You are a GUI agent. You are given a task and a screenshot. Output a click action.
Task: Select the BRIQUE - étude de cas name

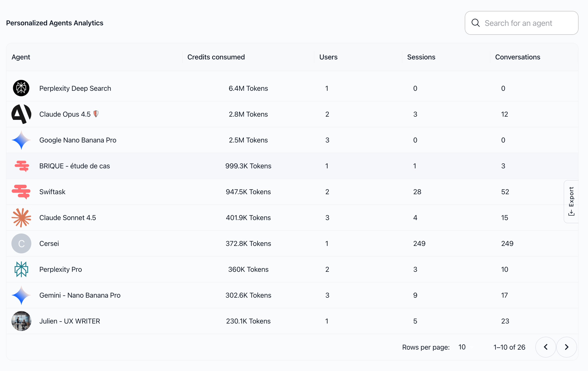75,166
